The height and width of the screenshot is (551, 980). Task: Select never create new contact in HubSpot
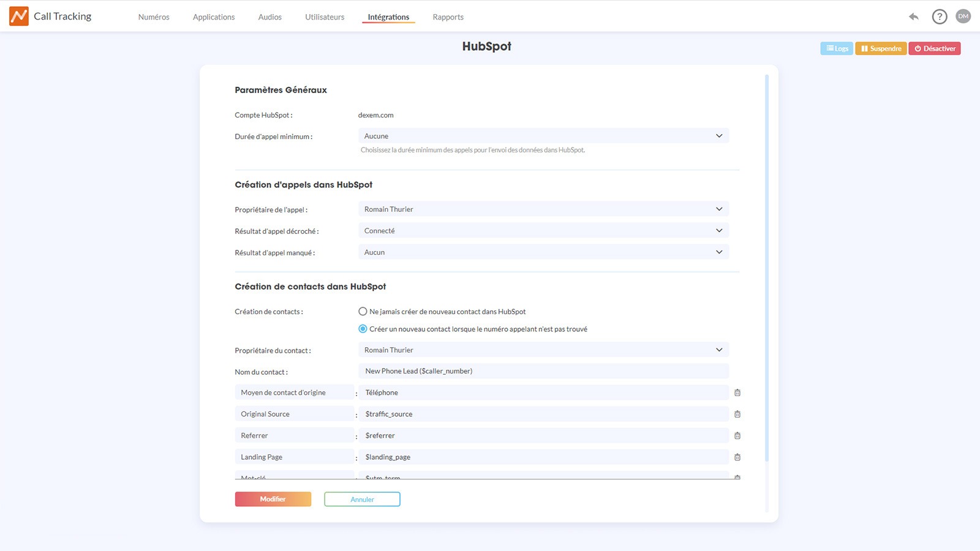(363, 311)
